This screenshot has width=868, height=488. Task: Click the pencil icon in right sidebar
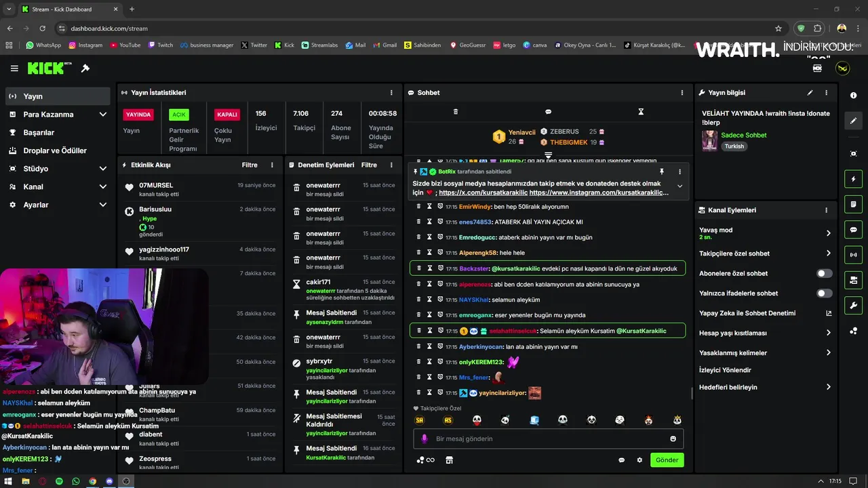tap(853, 121)
